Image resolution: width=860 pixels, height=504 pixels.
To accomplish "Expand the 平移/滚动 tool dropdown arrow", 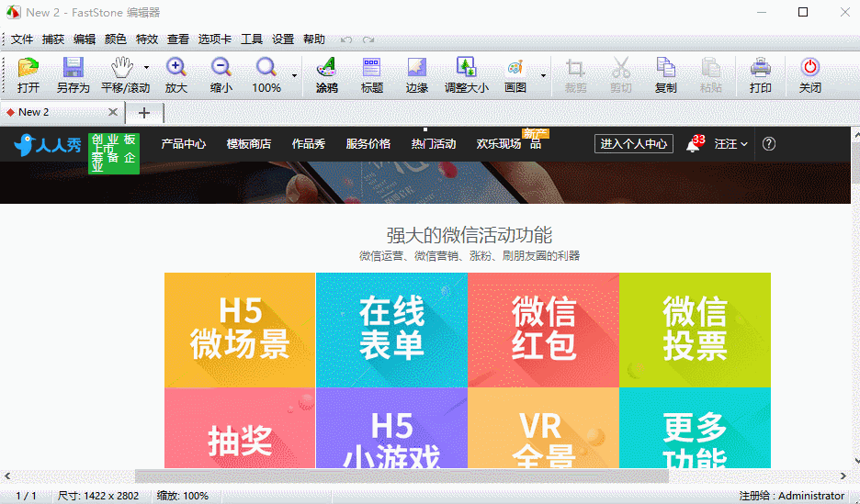I will coord(146,67).
